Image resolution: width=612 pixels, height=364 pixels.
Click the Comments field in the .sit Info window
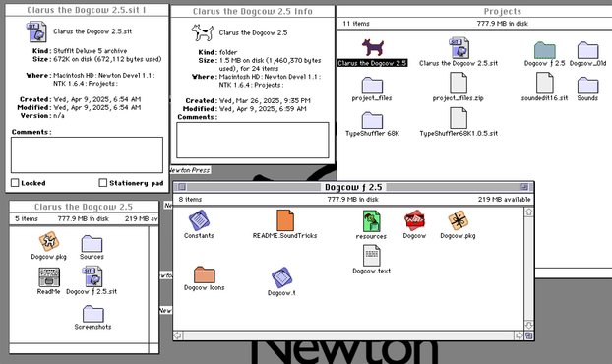click(x=87, y=154)
